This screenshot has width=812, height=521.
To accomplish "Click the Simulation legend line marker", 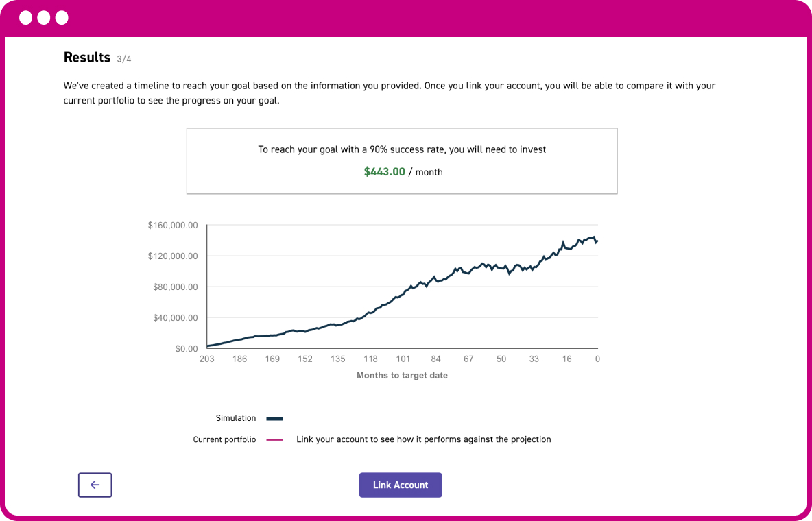I will pos(274,418).
